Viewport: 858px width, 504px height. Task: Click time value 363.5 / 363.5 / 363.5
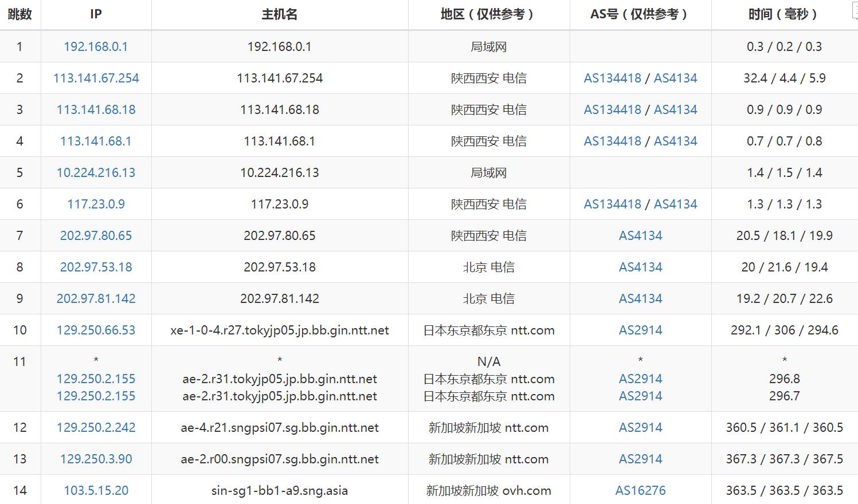tap(784, 491)
